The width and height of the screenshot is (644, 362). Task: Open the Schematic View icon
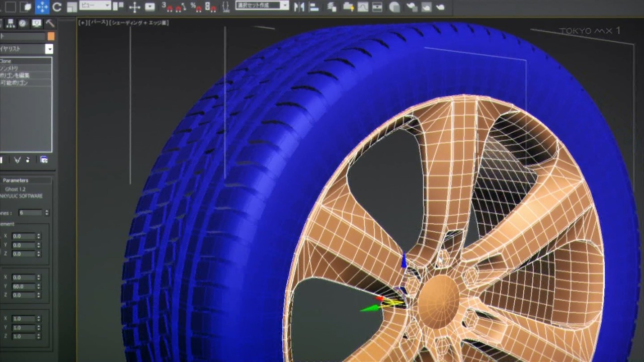(377, 7)
